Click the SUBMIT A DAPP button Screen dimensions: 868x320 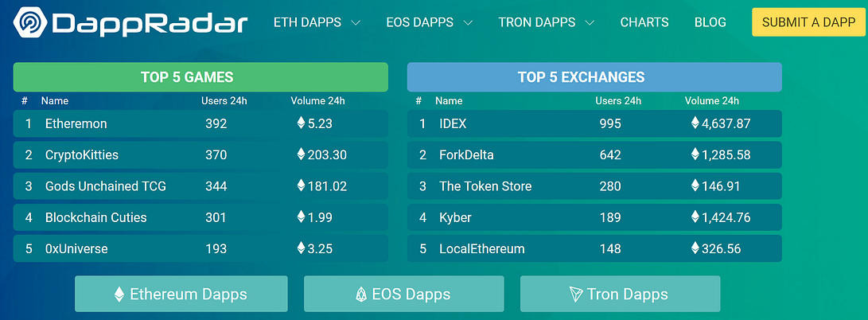click(x=808, y=22)
